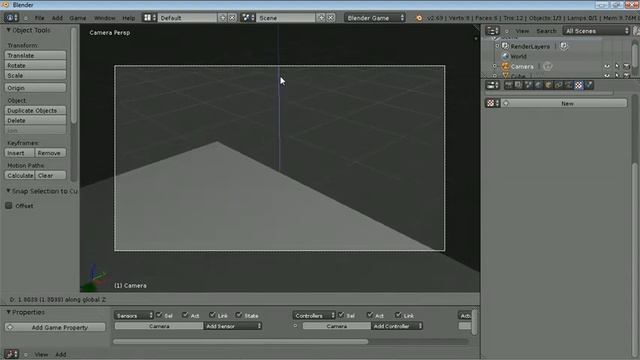Click the Duplicate Objects button

(36, 110)
